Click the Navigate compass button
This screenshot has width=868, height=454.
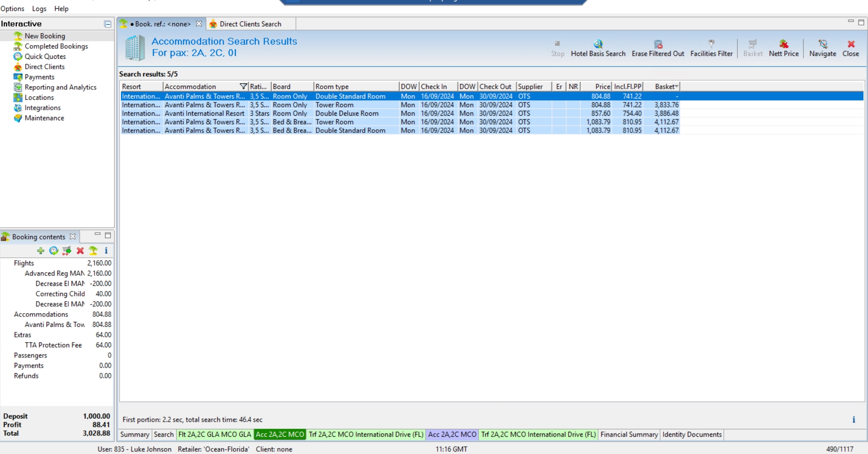(x=822, y=48)
